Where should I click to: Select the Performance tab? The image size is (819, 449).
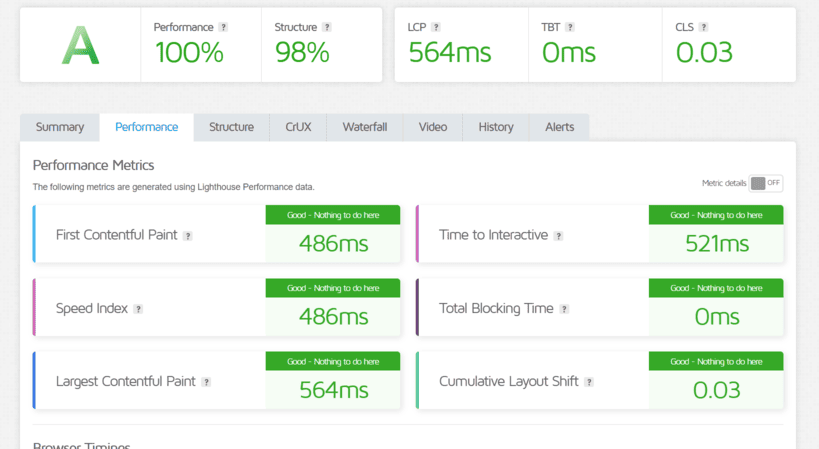point(146,127)
